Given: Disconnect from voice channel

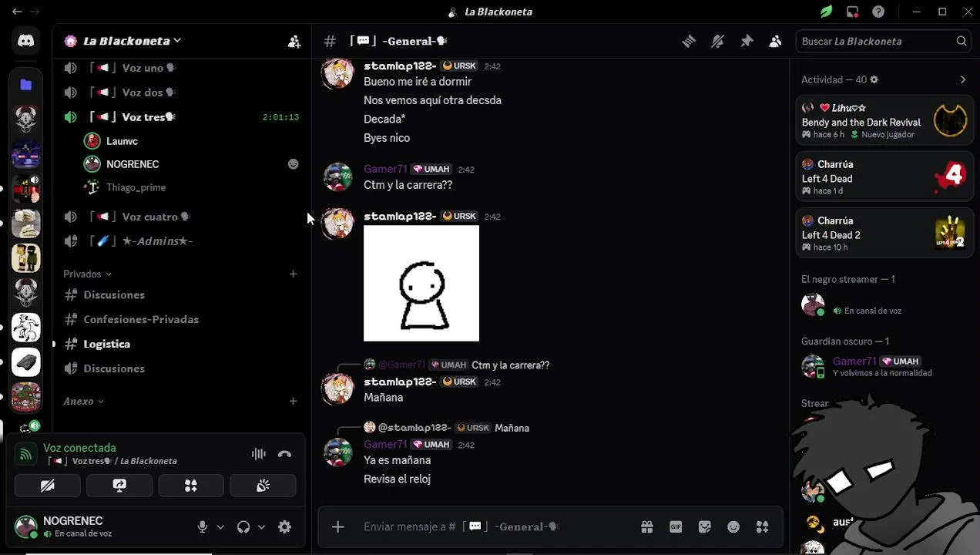Looking at the screenshot, I should click(284, 454).
